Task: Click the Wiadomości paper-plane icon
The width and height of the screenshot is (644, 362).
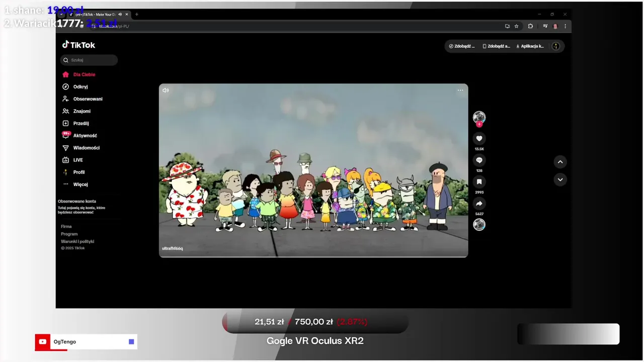Action: (x=65, y=148)
